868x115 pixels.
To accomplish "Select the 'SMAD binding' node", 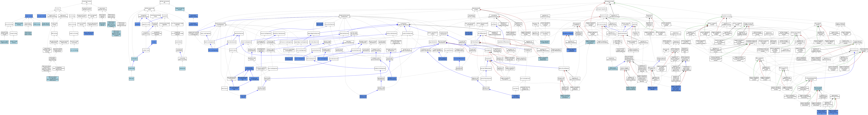I will (37, 24).
